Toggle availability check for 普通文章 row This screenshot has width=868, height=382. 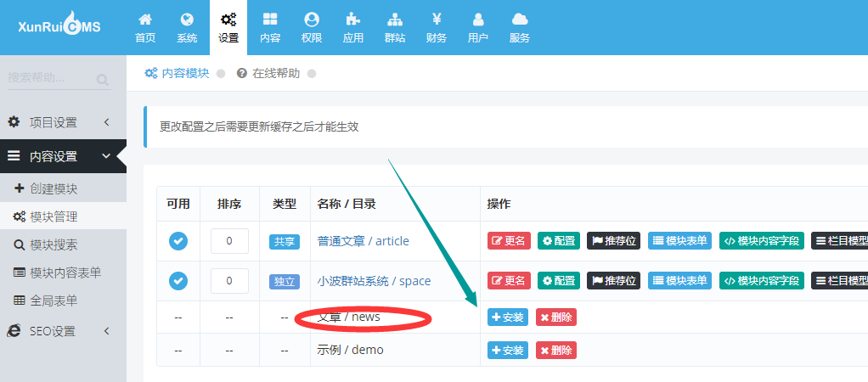tap(178, 241)
